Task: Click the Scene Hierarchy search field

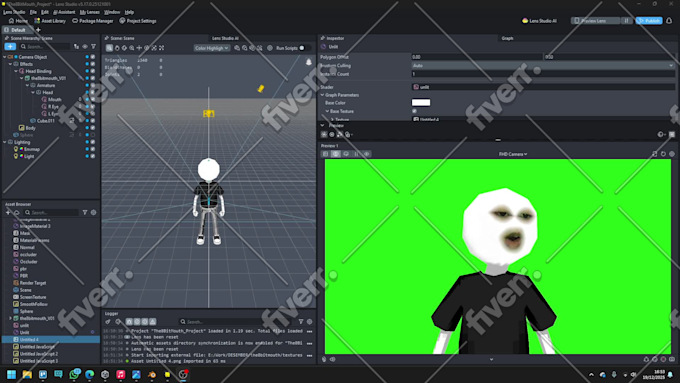Action: pos(45,46)
